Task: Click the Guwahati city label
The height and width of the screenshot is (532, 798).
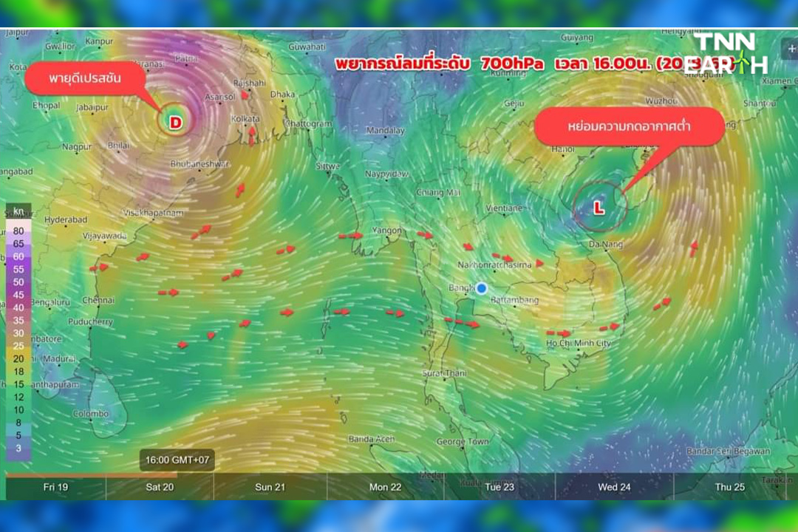Action: pyautogui.click(x=307, y=47)
